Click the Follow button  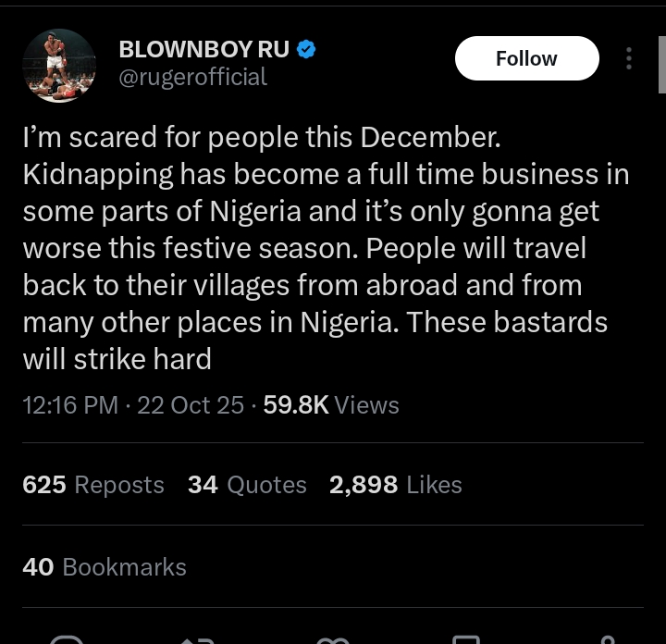pyautogui.click(x=526, y=58)
